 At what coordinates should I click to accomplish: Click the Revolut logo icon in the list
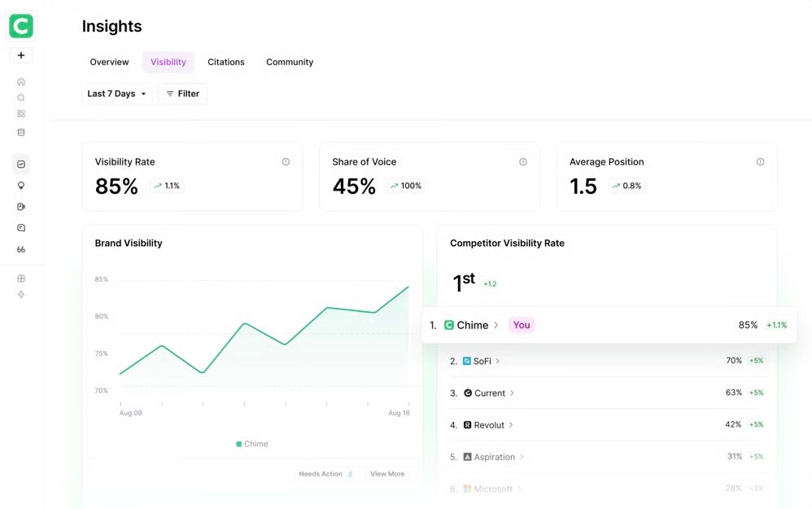(467, 425)
